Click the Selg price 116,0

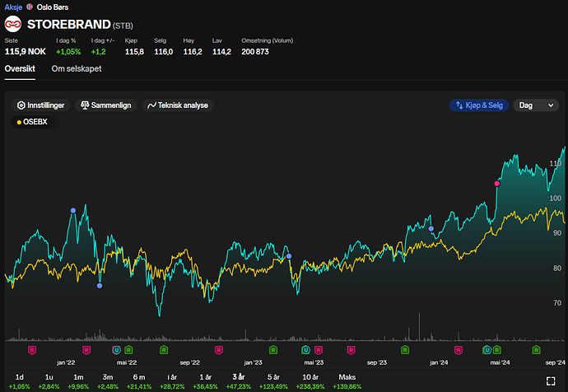[163, 52]
